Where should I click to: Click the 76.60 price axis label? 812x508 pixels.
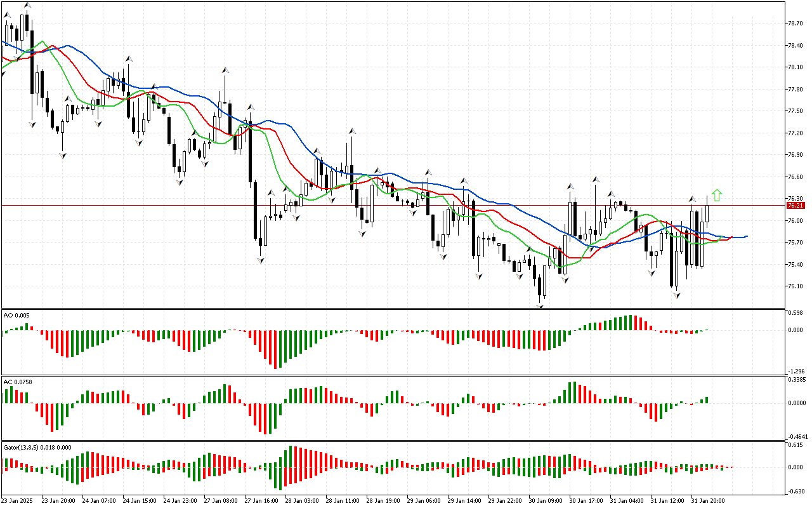[x=795, y=177]
